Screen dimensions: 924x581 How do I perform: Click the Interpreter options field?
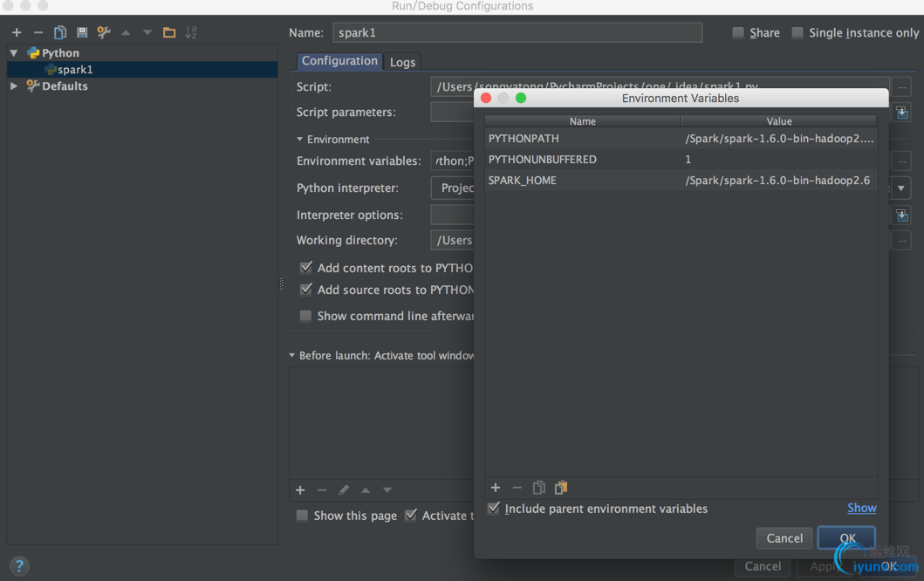pyautogui.click(x=452, y=215)
